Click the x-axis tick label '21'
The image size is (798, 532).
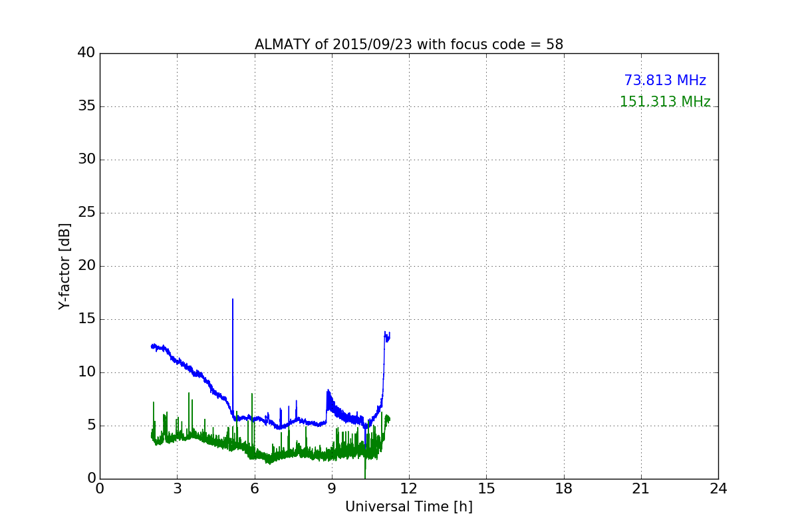[641, 489]
